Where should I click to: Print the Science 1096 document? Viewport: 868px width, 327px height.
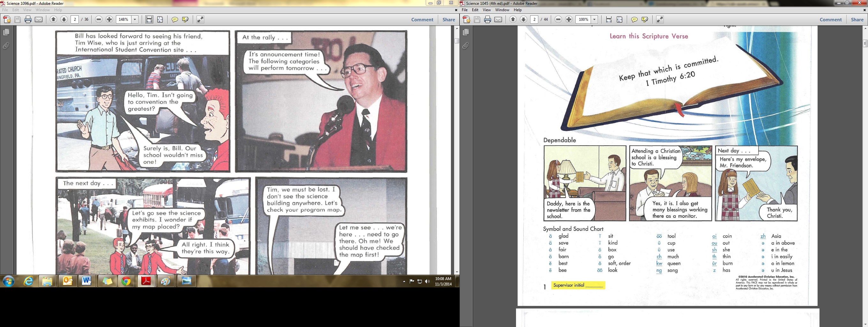coord(28,19)
